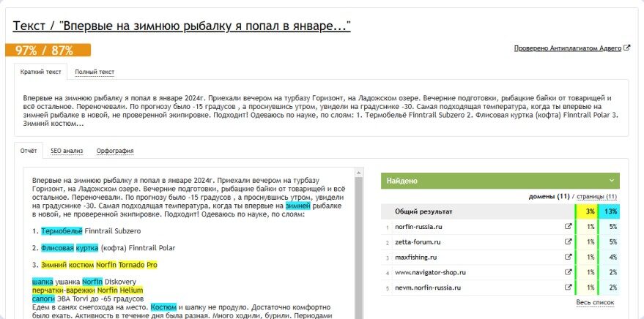Click the Общий результат row label
The image size is (644, 319).
pyautogui.click(x=423, y=211)
